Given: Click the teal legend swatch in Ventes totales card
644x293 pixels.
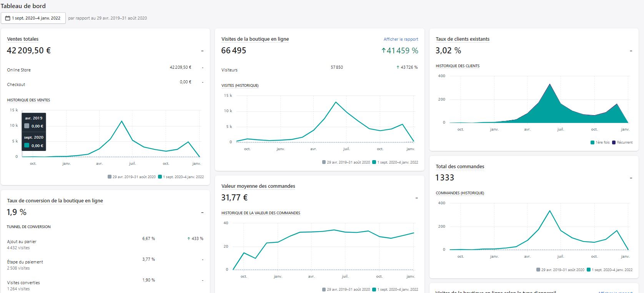Looking at the screenshot, I should click(x=160, y=177).
